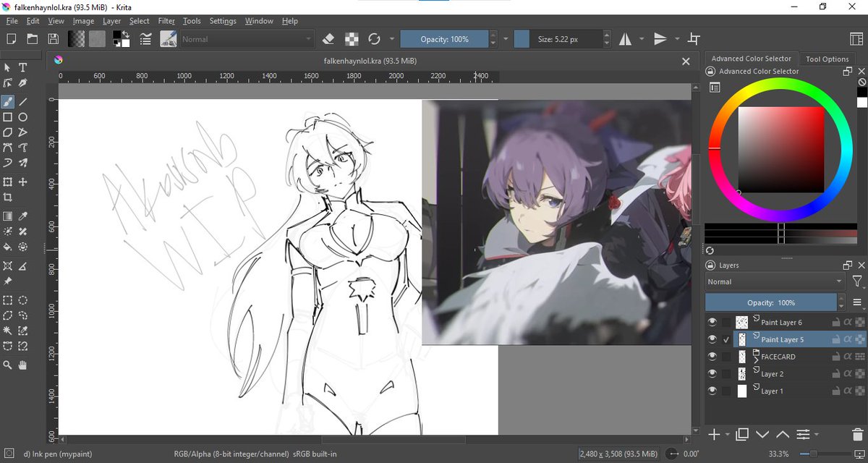The width and height of the screenshot is (868, 463).
Task: Select the Reference Images pin tool
Action: (8, 281)
